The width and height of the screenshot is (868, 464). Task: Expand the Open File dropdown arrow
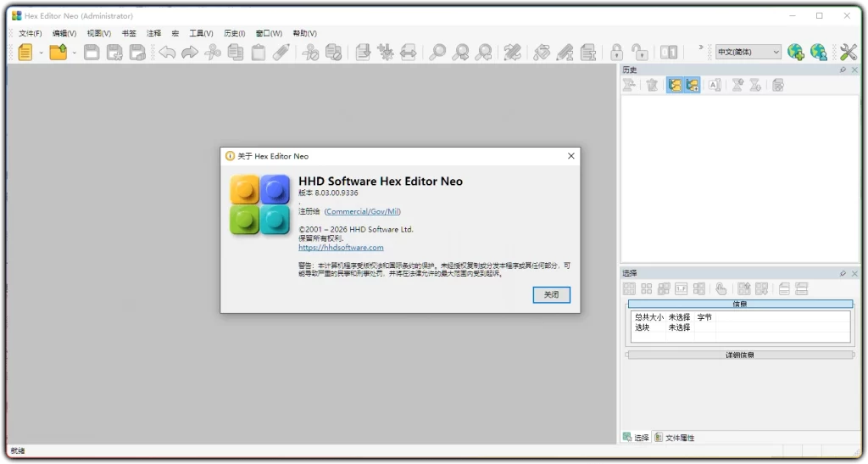(74, 53)
